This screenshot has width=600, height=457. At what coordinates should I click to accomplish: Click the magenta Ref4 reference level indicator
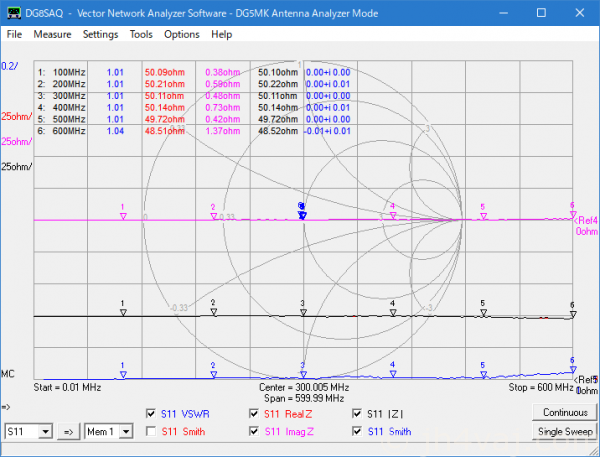(x=583, y=218)
